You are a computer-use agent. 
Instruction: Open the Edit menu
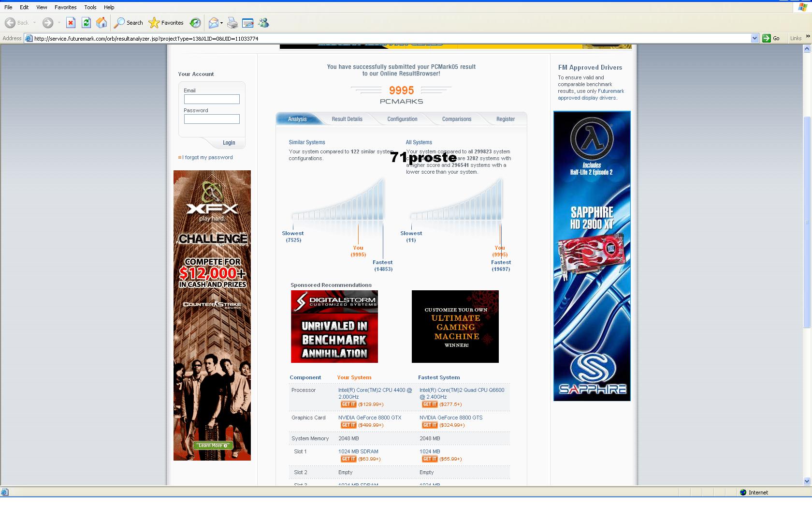pyautogui.click(x=24, y=7)
